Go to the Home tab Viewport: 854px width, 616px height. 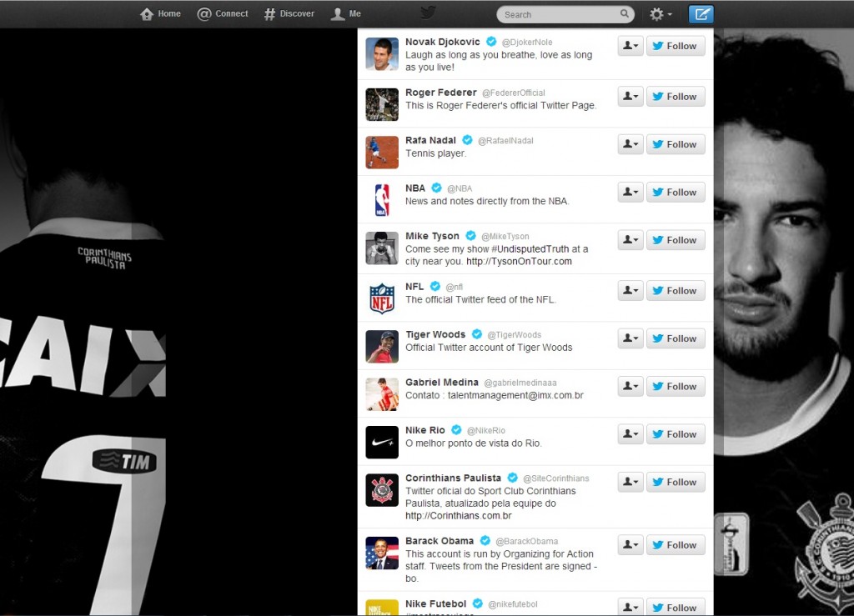(160, 13)
